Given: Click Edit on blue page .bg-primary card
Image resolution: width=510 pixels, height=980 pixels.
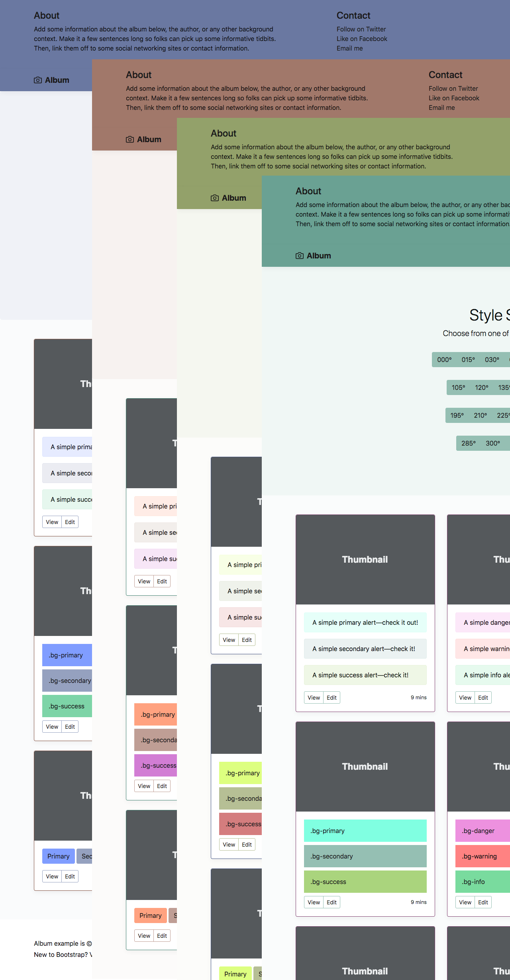Looking at the screenshot, I should point(70,727).
